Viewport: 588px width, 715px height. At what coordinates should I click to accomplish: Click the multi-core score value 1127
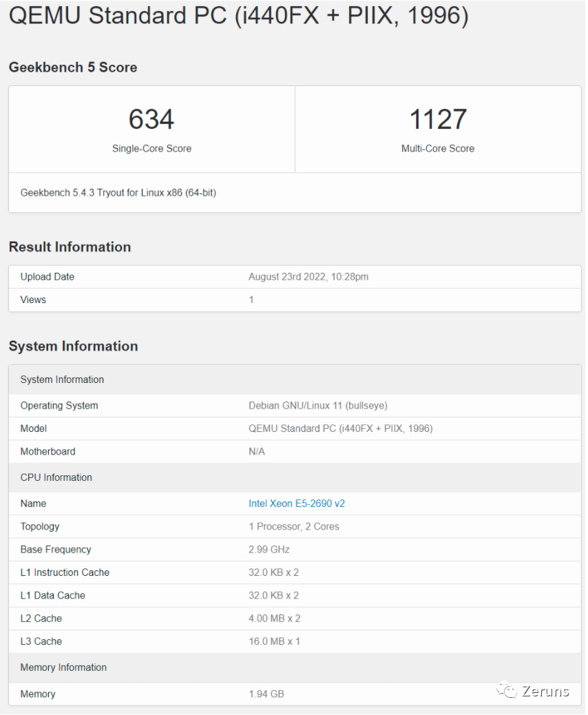pyautogui.click(x=438, y=119)
